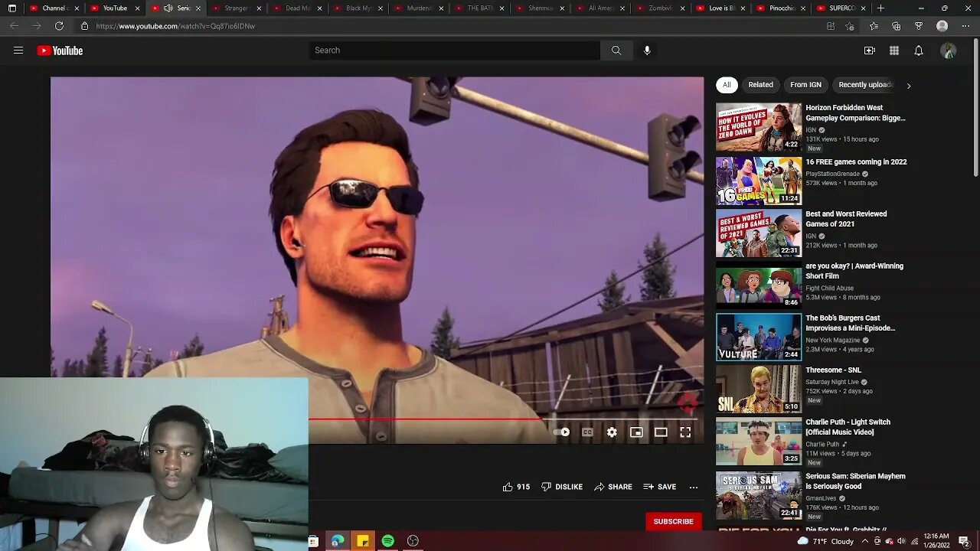Screen dimensions: 980x551
Task: Open weather widget showing 71°F Cloudy
Action: pyautogui.click(x=825, y=541)
